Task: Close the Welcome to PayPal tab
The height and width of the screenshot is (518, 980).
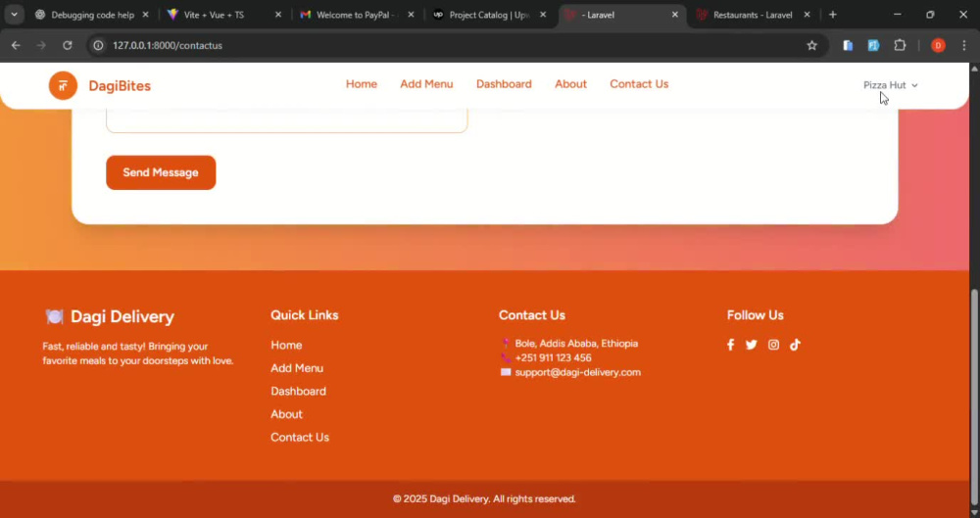Action: tap(411, 15)
